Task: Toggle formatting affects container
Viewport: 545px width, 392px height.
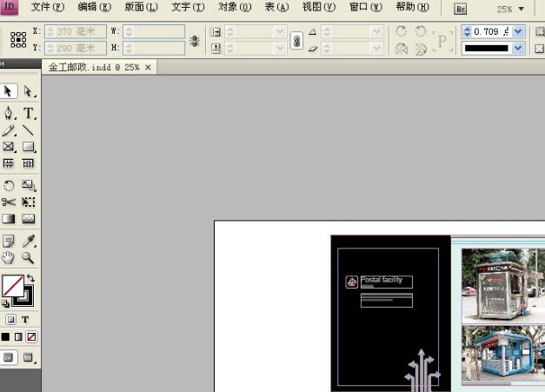Action: pyautogui.click(x=10, y=319)
